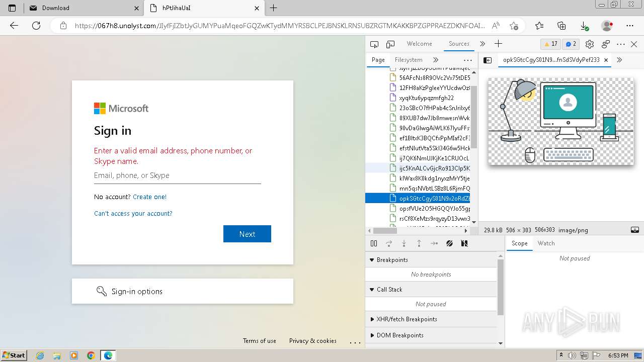The width and height of the screenshot is (644, 362).
Task: Show more navigator tabs after Filesystem
Action: click(x=436, y=60)
